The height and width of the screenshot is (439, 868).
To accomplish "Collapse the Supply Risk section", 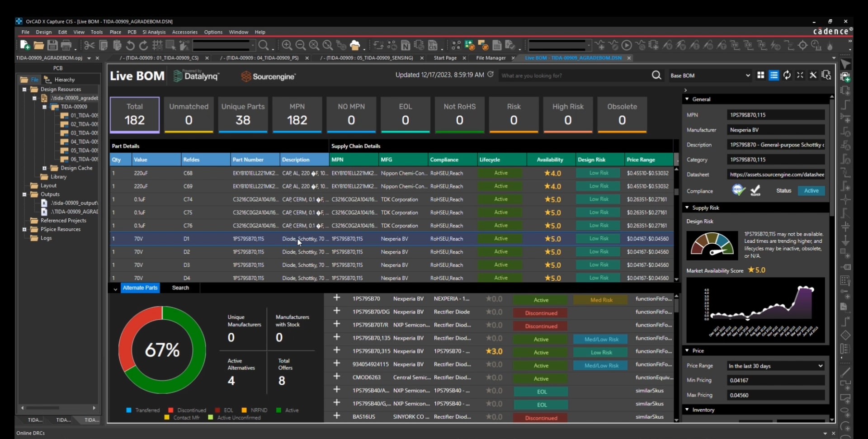I will (x=687, y=208).
